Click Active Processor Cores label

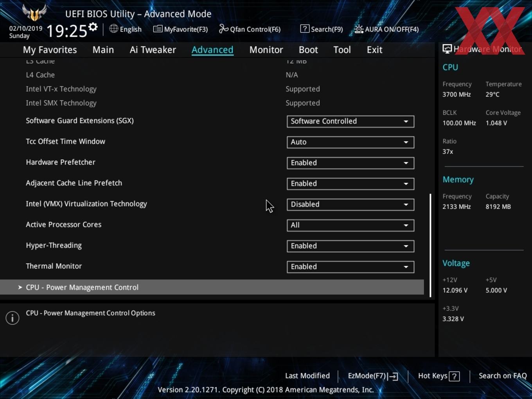coord(63,225)
